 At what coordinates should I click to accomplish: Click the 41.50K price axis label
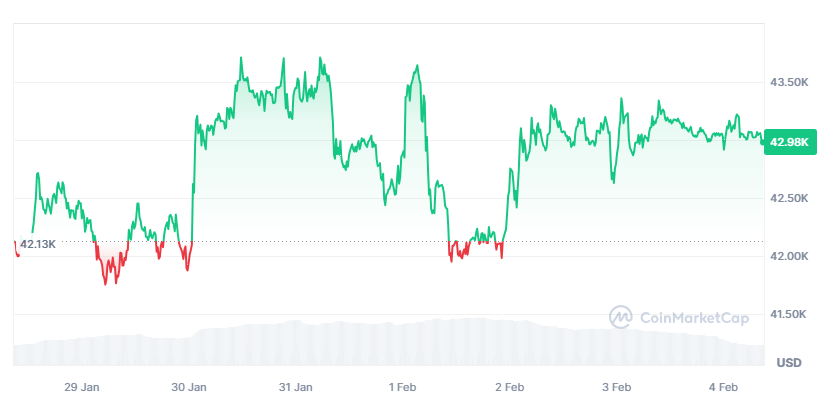pos(791,315)
